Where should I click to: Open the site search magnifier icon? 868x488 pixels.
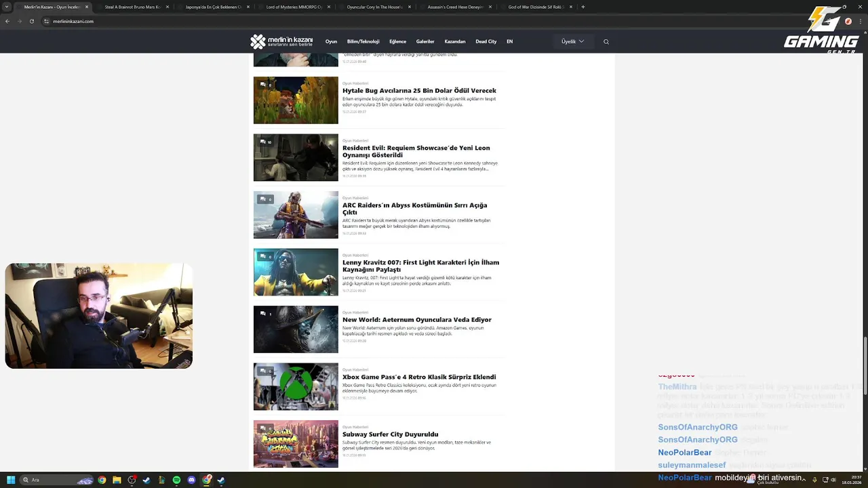606,41
